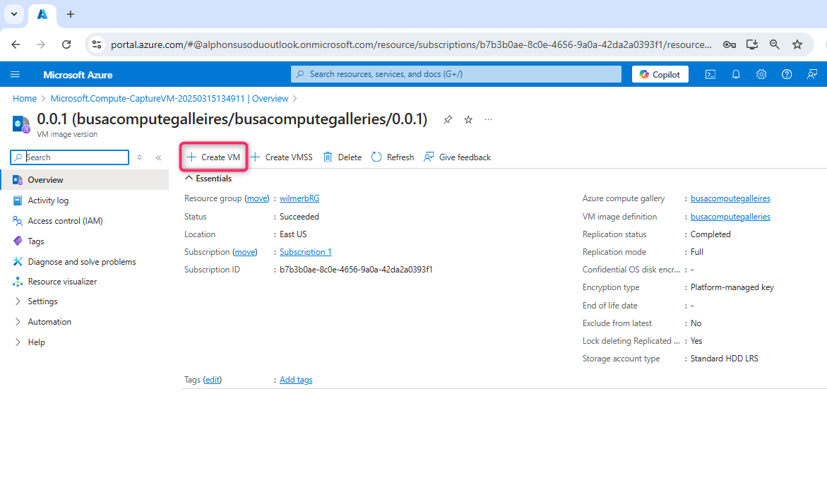Click Add tags link

[x=296, y=380]
